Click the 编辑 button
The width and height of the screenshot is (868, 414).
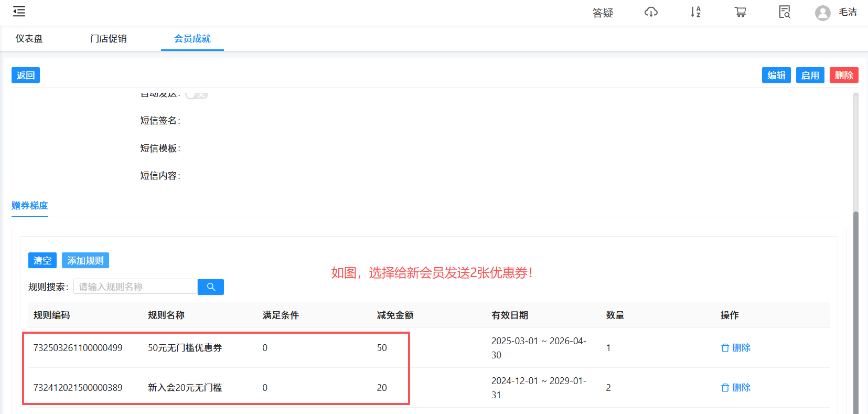[x=776, y=76]
